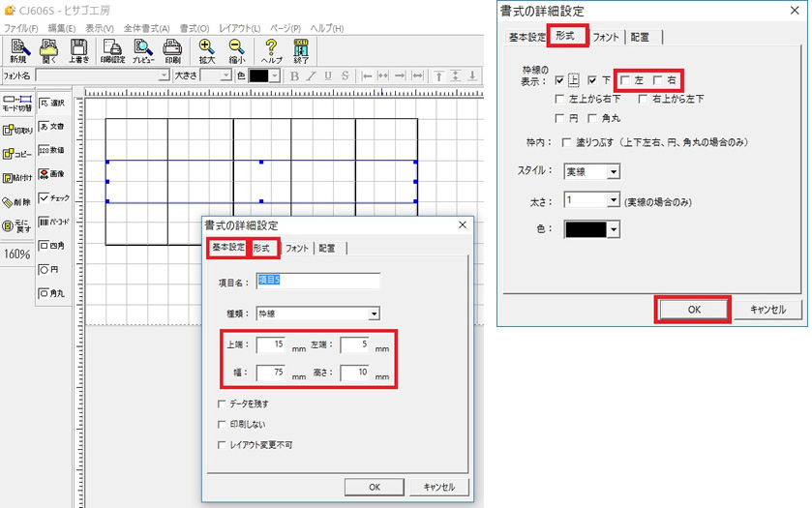Open the 色 color swatch in dialog
This screenshot has width=812, height=508.
pos(591,229)
